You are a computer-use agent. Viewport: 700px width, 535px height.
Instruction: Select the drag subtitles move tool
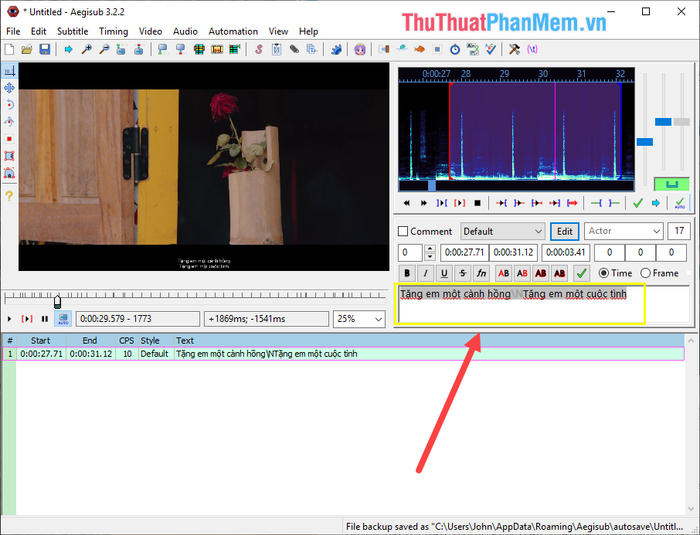(x=9, y=88)
